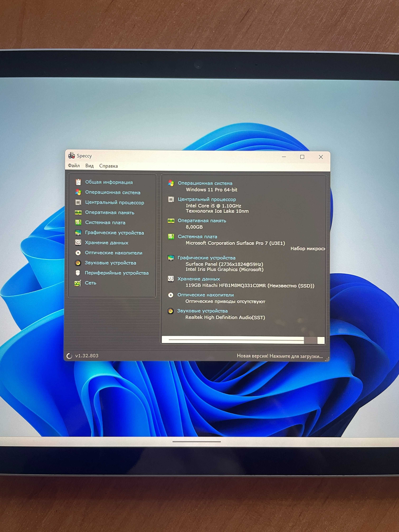Click the 8,00GB memory value

click(x=194, y=227)
